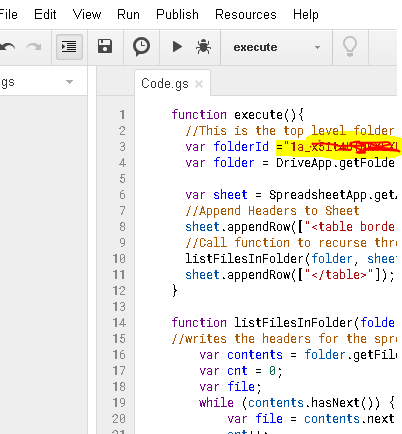Screen dimensions: 402x434
Task: Close the Code.gs tab
Action: coord(199,84)
